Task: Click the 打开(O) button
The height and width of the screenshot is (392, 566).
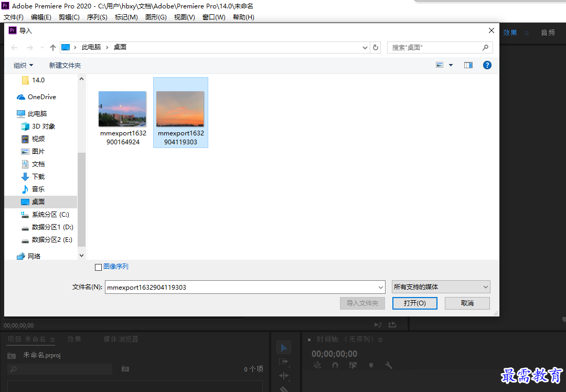Action: coord(415,303)
